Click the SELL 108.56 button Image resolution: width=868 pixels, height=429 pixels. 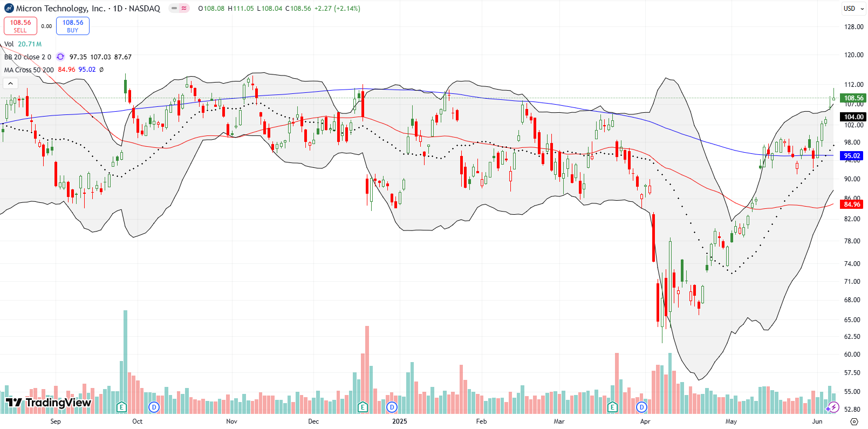(20, 26)
